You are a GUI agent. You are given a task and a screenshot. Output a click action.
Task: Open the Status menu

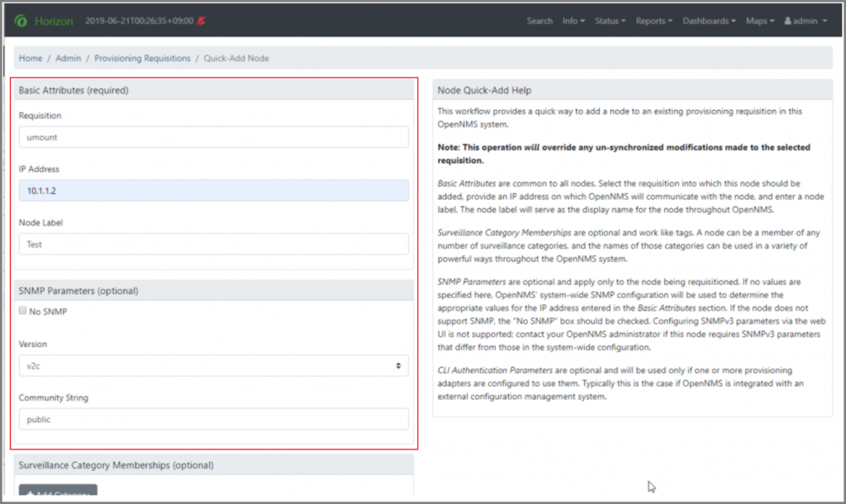[x=611, y=21]
